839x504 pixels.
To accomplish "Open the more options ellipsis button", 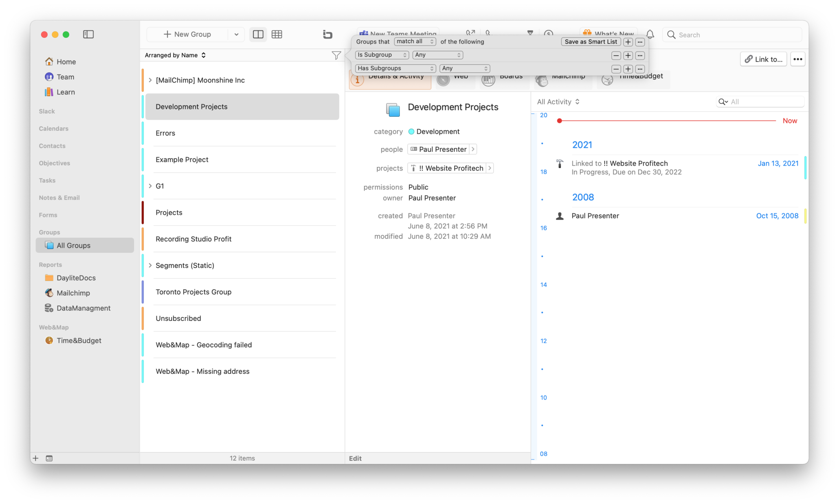I will click(x=797, y=59).
